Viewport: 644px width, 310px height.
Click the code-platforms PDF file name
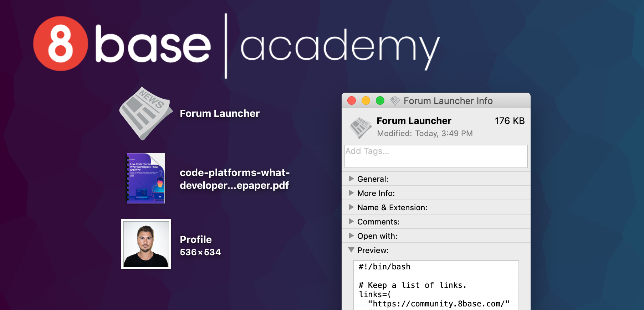(235, 179)
